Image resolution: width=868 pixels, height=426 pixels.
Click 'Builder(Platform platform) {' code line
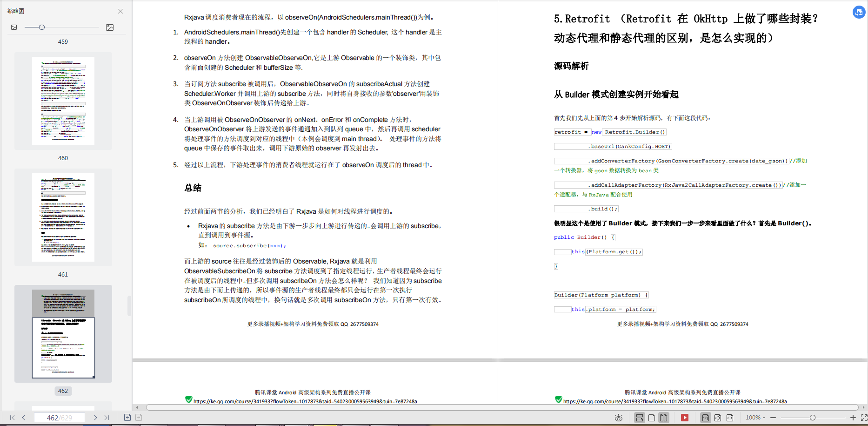pyautogui.click(x=601, y=295)
